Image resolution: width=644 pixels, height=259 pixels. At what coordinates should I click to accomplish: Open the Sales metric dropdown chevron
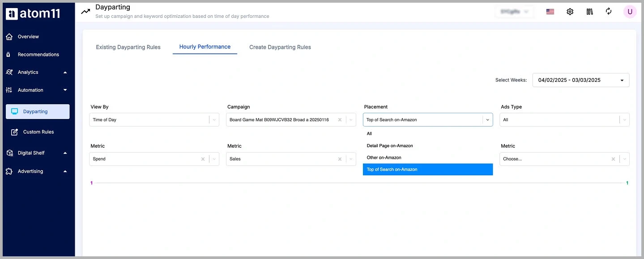(x=351, y=159)
